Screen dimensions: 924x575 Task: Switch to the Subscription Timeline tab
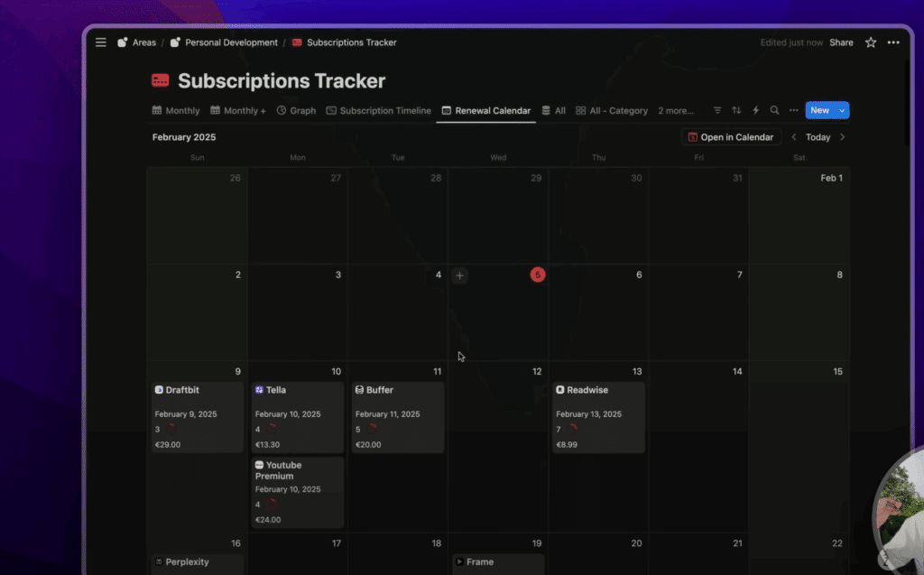pyautogui.click(x=379, y=111)
